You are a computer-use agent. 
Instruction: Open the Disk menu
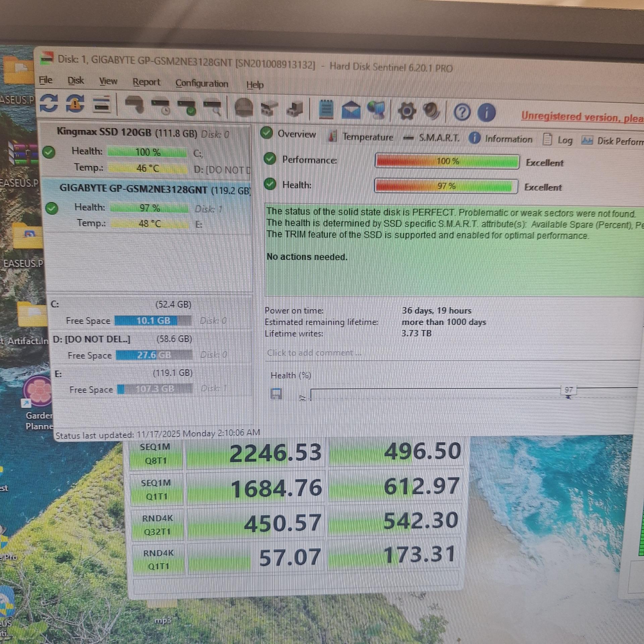(75, 80)
